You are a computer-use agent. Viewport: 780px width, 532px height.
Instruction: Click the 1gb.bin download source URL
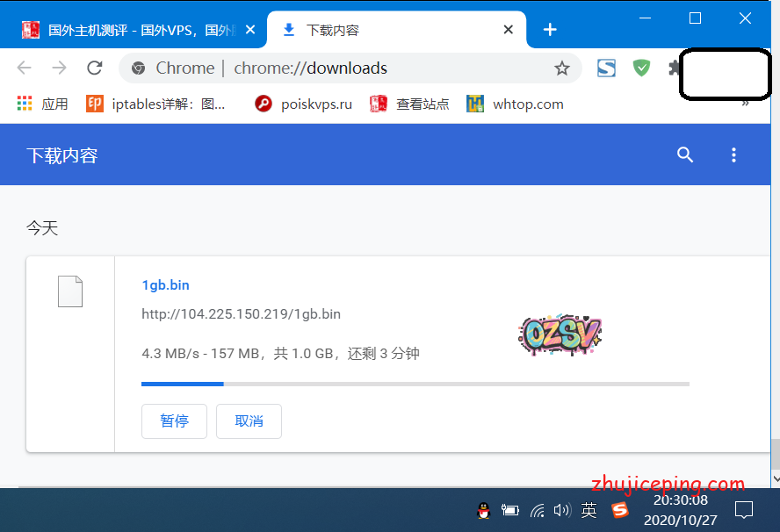[241, 314]
